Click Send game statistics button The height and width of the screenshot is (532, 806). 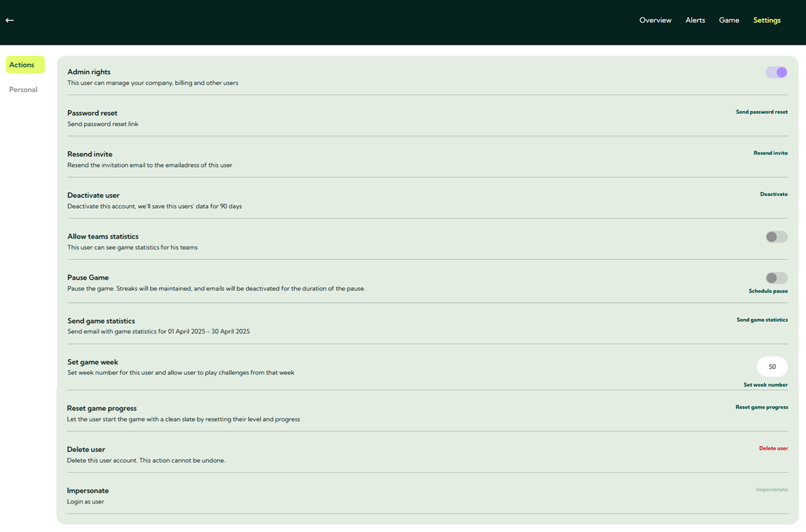(762, 320)
